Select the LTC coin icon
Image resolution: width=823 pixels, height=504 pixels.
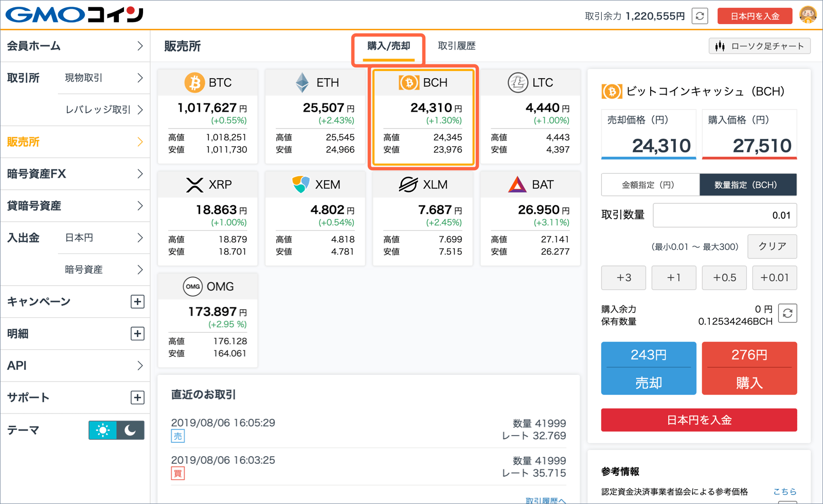[517, 82]
